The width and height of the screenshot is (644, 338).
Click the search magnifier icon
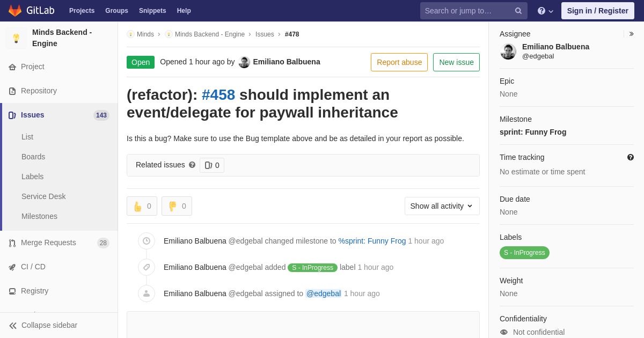[x=518, y=11]
